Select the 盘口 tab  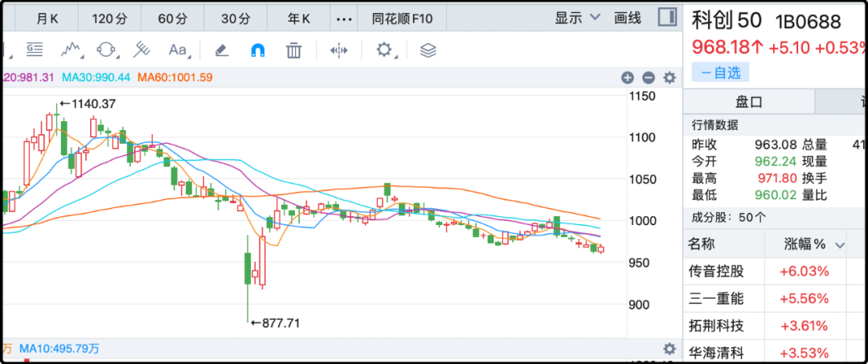pyautogui.click(x=748, y=102)
